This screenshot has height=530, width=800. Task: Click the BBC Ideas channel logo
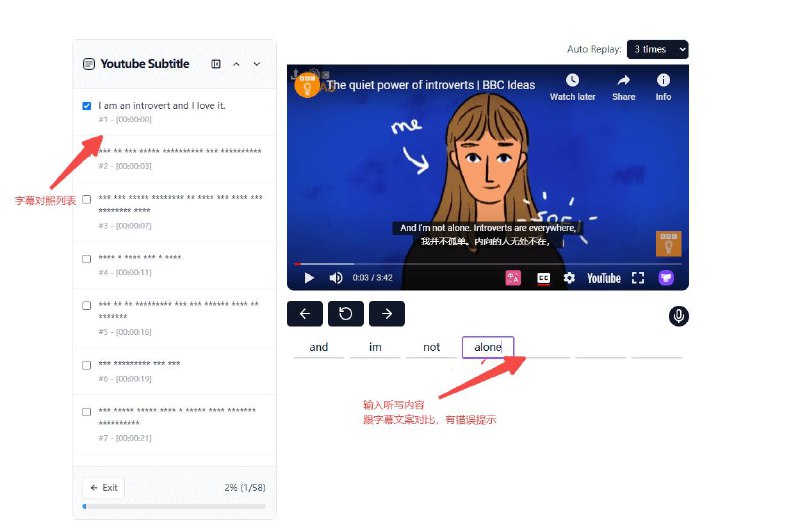(x=307, y=84)
